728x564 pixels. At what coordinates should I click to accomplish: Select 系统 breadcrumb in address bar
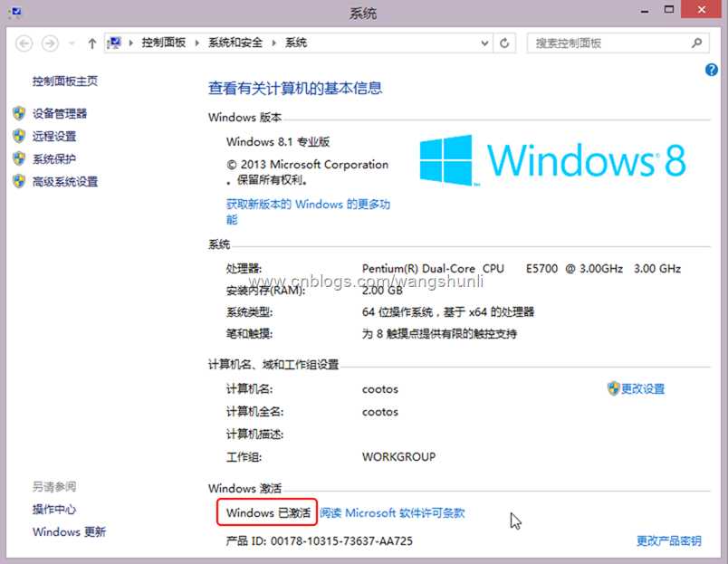click(296, 43)
